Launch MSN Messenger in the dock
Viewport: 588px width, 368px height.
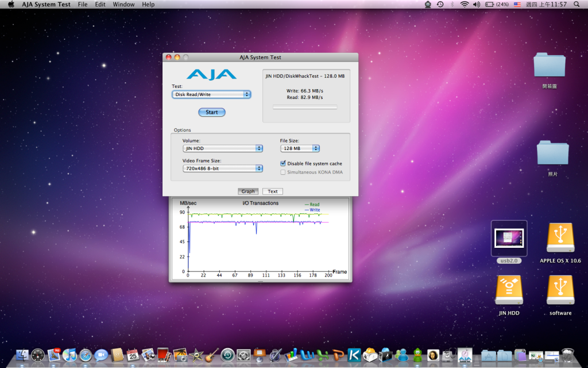(x=401, y=355)
